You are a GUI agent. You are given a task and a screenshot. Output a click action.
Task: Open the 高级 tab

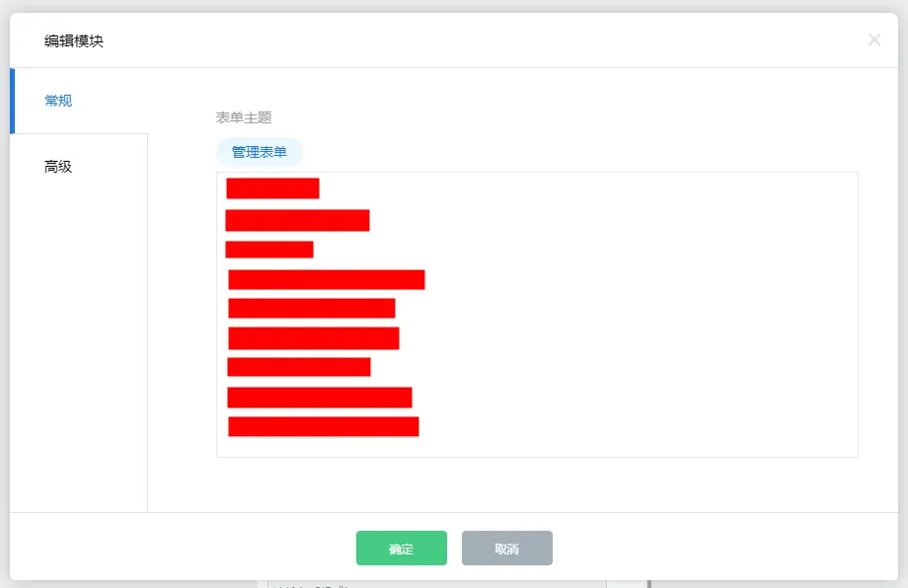(x=59, y=167)
